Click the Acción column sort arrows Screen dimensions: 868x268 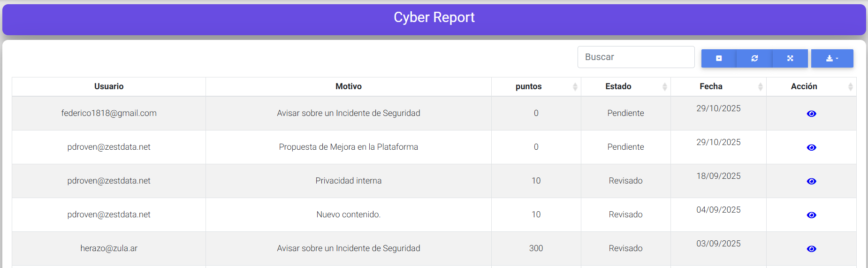click(x=850, y=87)
